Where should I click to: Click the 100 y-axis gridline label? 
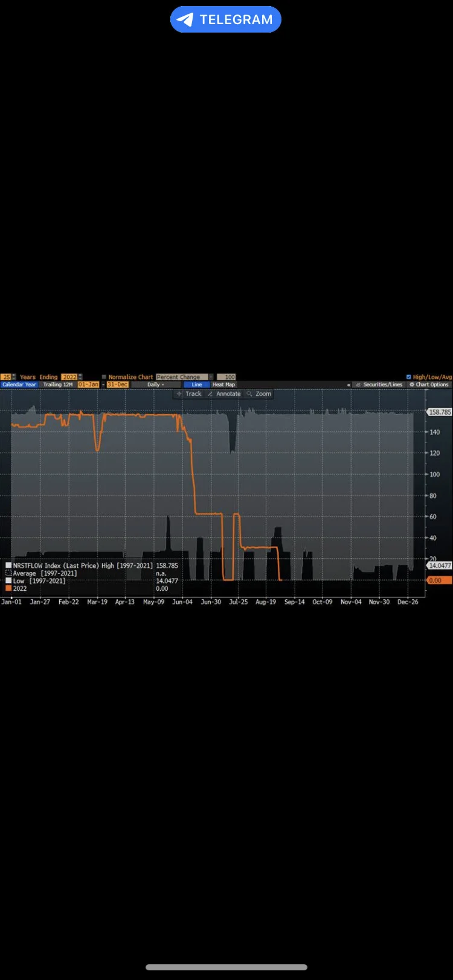(x=435, y=474)
